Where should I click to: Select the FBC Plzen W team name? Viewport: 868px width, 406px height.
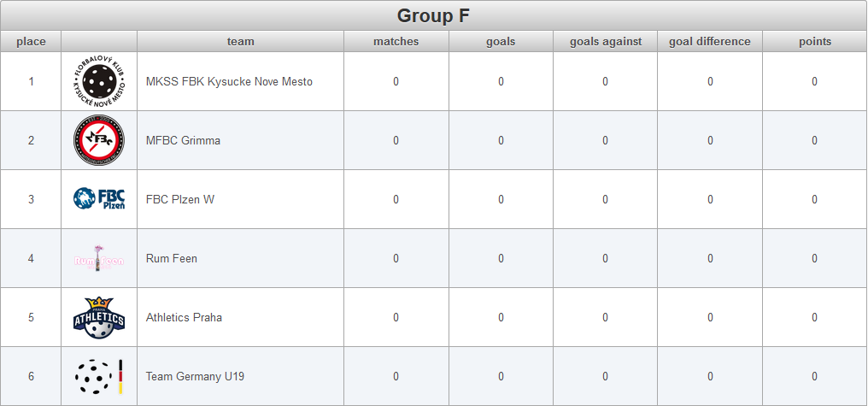[180, 199]
